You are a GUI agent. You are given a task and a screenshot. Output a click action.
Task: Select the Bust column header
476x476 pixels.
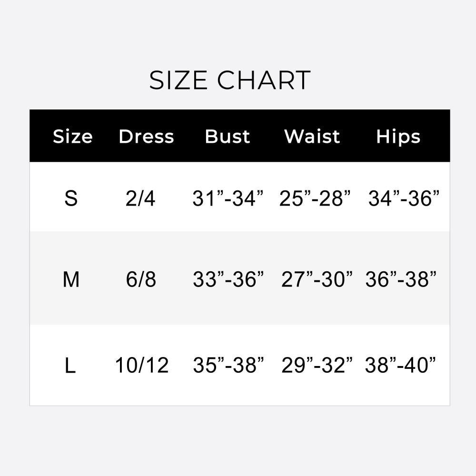pyautogui.click(x=228, y=136)
